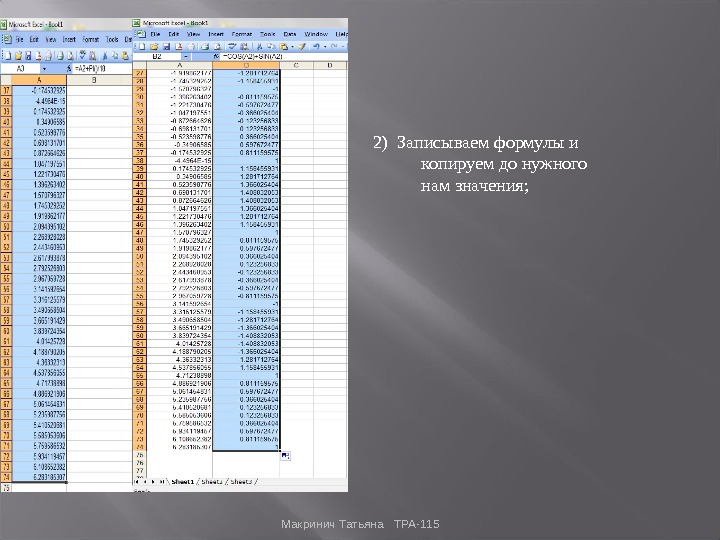Open Auto Fill Options smart tag
The height and width of the screenshot is (540, 720).
pyautogui.click(x=285, y=456)
